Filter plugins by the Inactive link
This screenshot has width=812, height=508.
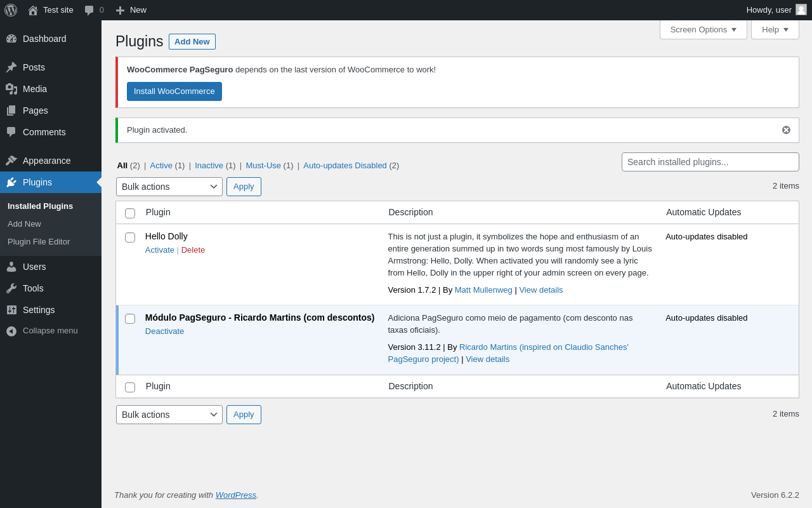coord(209,166)
